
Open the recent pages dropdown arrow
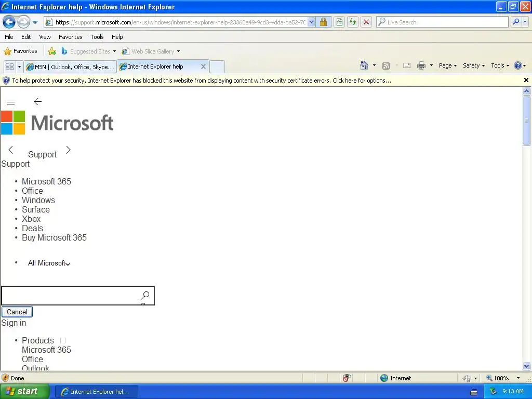(x=35, y=22)
